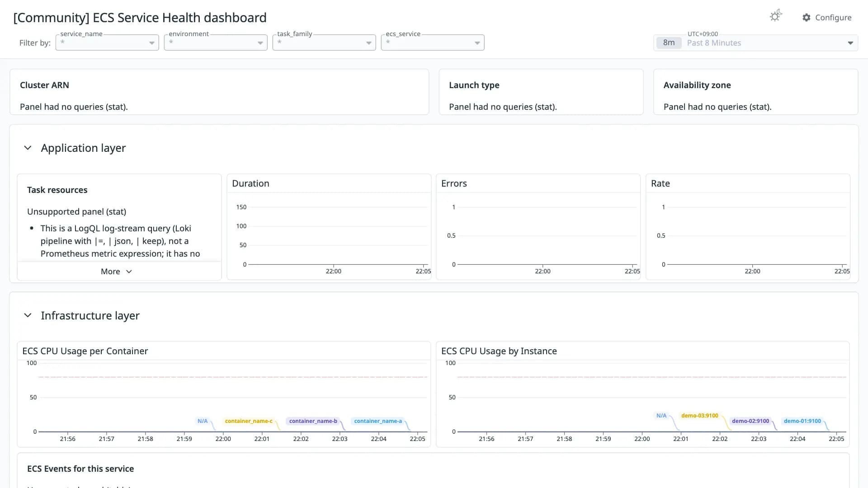Click the Cluster ARN panel title
Image resolution: width=868 pixels, height=488 pixels.
pos(44,85)
